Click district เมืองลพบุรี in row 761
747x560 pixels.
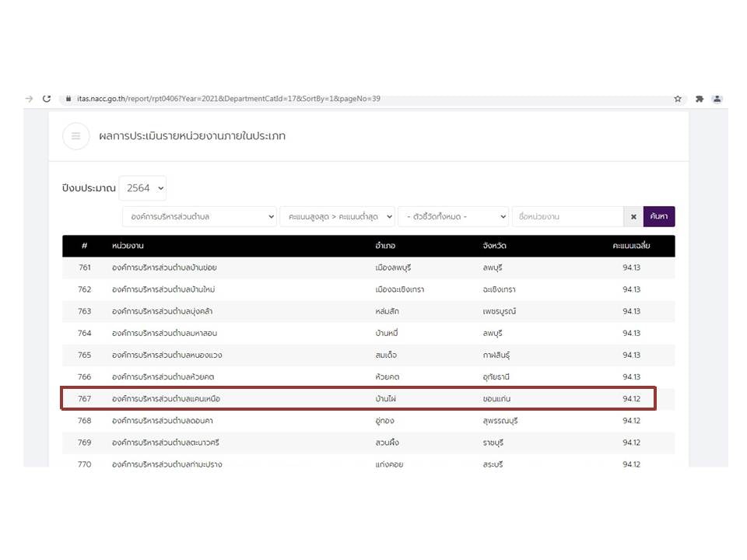[x=393, y=268]
